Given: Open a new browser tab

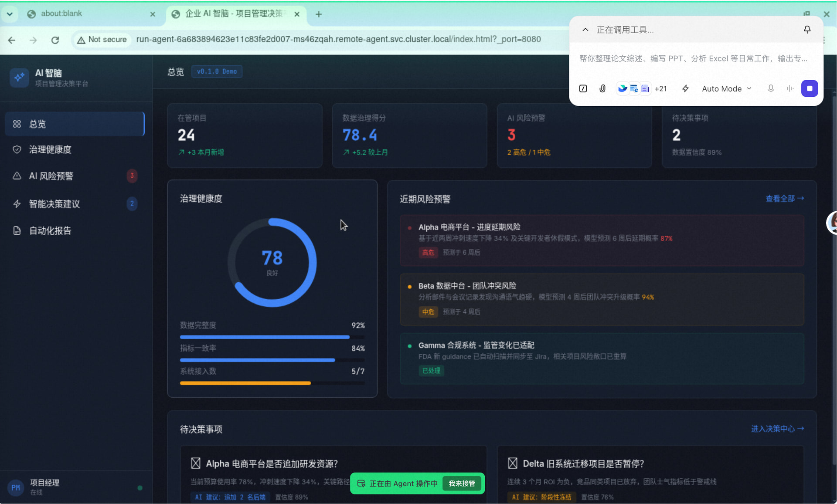Looking at the screenshot, I should coord(319,14).
